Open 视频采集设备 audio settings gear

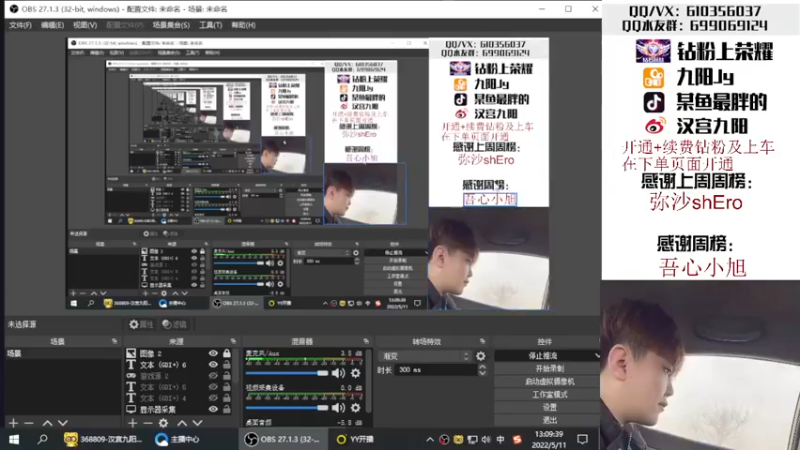pos(356,408)
